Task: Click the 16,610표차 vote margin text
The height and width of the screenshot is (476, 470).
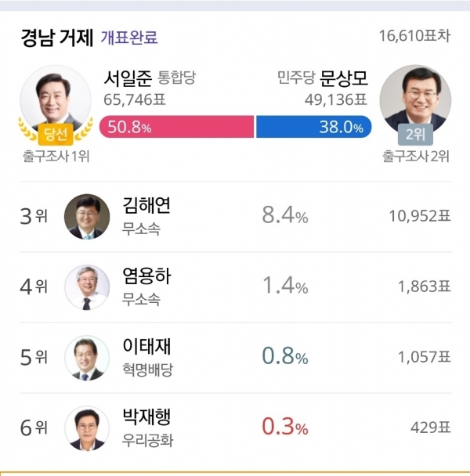Action: tap(414, 37)
